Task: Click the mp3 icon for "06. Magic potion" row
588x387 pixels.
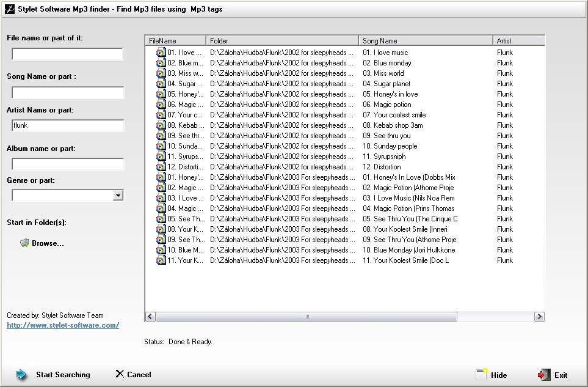Action: [x=161, y=105]
